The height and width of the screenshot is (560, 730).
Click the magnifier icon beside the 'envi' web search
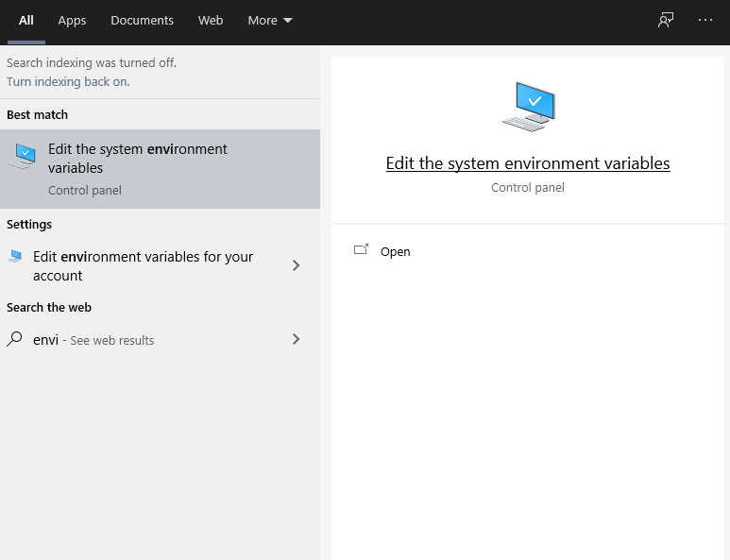(15, 339)
